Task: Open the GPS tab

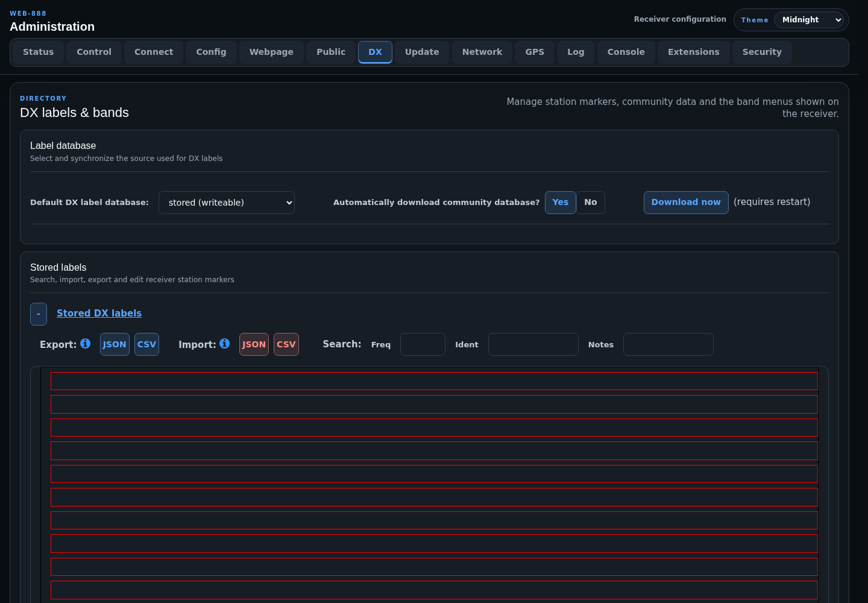Action: pyautogui.click(x=535, y=52)
